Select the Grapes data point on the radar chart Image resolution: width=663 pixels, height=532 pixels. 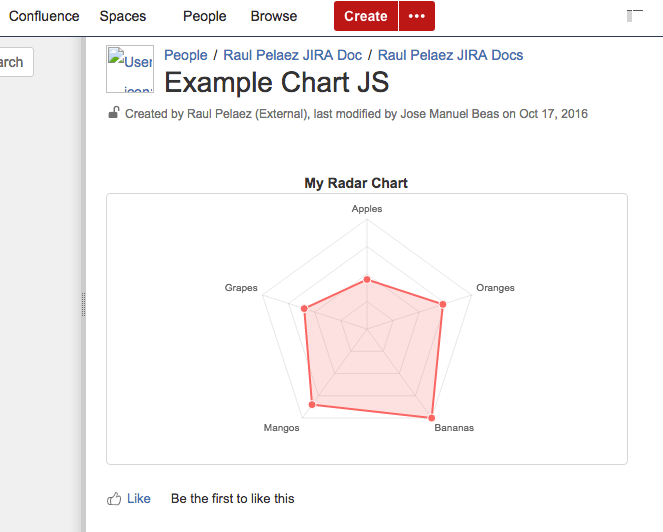[x=304, y=308]
